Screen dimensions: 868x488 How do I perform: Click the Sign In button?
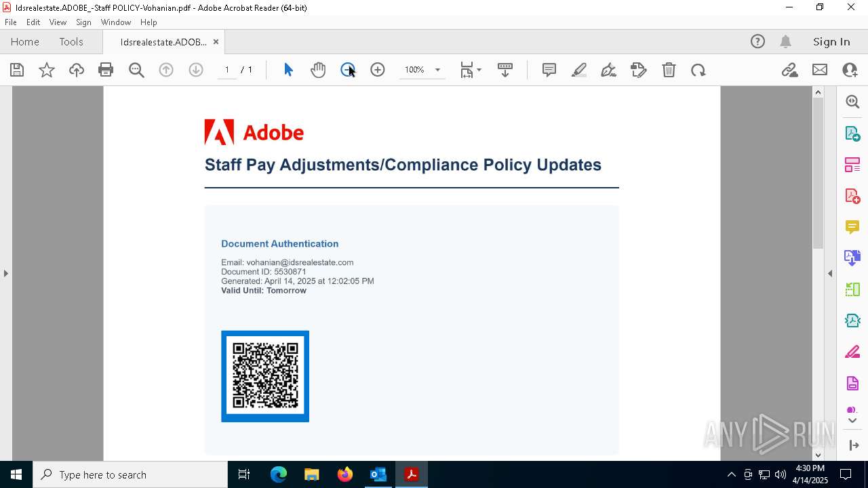point(831,41)
